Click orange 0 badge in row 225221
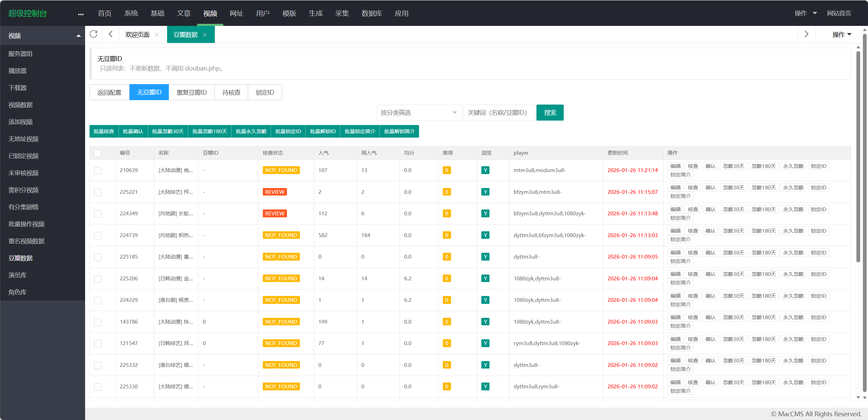Viewport: 868px width, 420px height. click(x=447, y=192)
